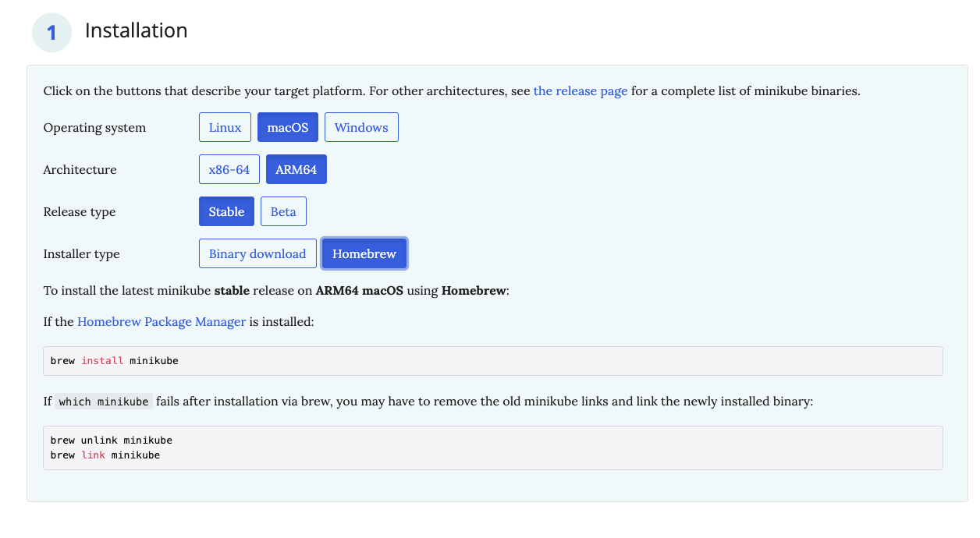
Task: Select Linux as operating system
Action: (x=225, y=127)
